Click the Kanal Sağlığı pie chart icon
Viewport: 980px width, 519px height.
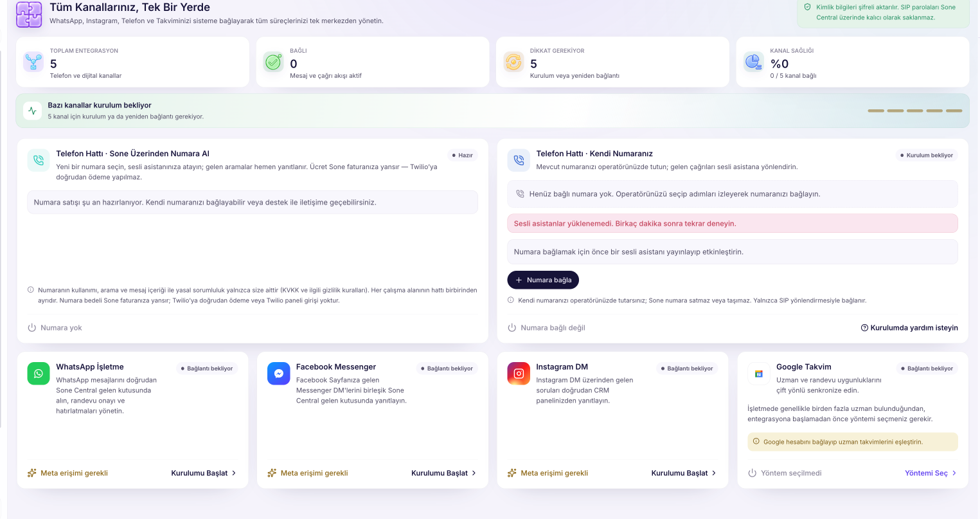(753, 62)
